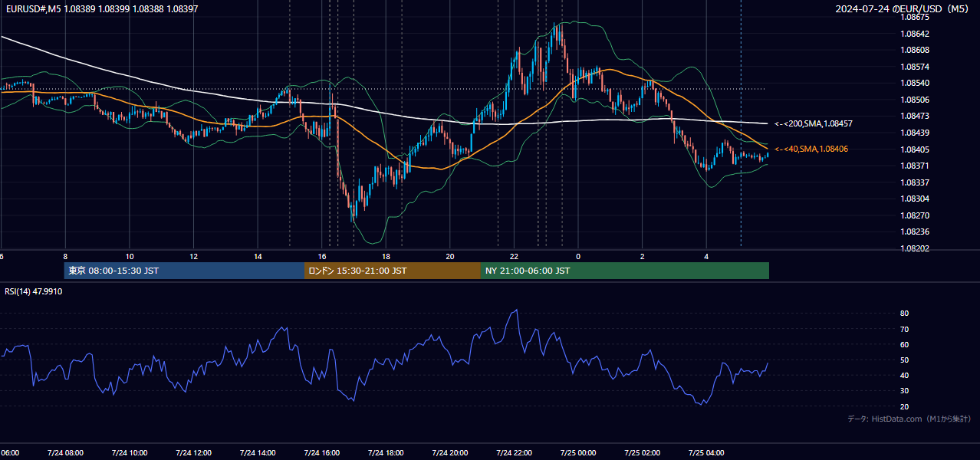Click the 7/24 16:00 date label
The width and height of the screenshot is (980, 460).
click(321, 453)
